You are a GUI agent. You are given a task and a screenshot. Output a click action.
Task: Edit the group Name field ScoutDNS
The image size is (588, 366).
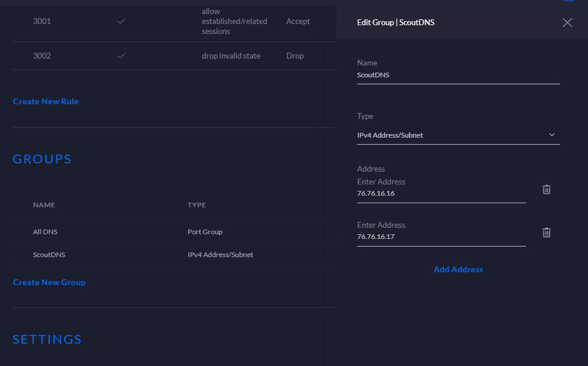pyautogui.click(x=458, y=76)
